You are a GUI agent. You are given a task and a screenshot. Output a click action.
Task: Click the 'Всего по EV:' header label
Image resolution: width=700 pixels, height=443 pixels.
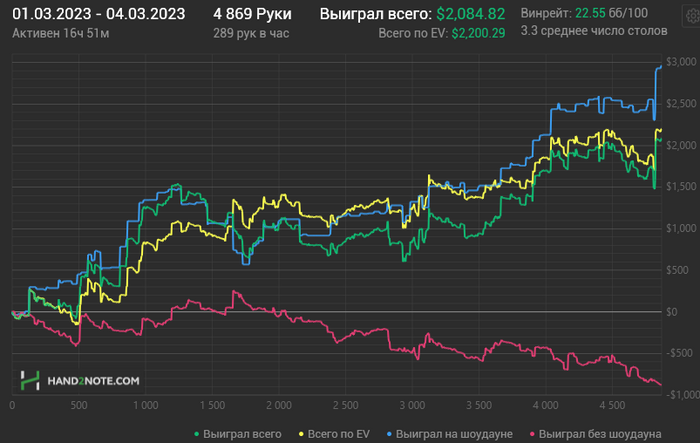pyautogui.click(x=413, y=33)
